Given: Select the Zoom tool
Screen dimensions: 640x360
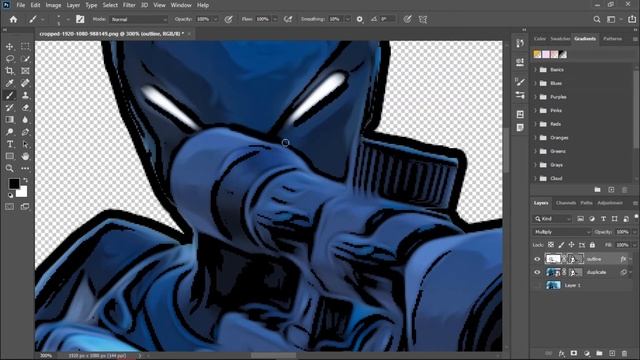Looking at the screenshot, I should tap(9, 168).
